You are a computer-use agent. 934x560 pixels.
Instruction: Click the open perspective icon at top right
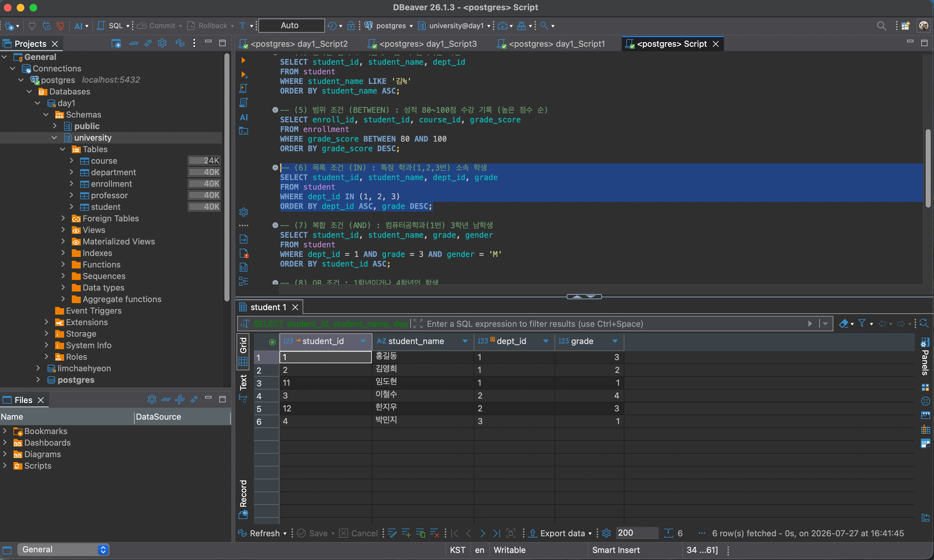tap(906, 26)
